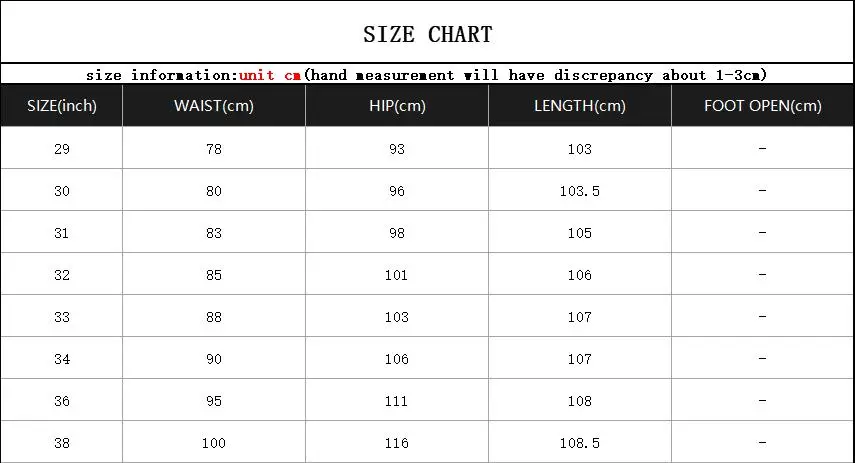Viewport: 855px width, 463px height.
Task: Click size 29 in the first row
Action: (62, 149)
